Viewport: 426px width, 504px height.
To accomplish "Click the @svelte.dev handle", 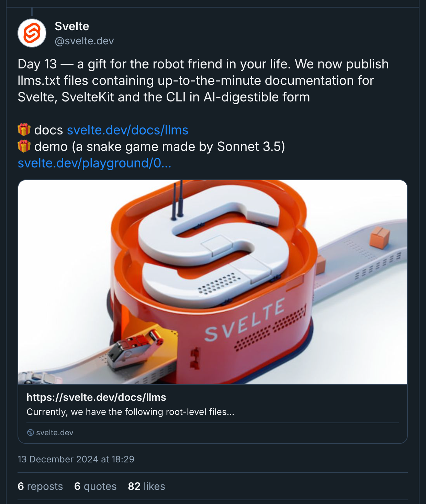I will click(84, 41).
